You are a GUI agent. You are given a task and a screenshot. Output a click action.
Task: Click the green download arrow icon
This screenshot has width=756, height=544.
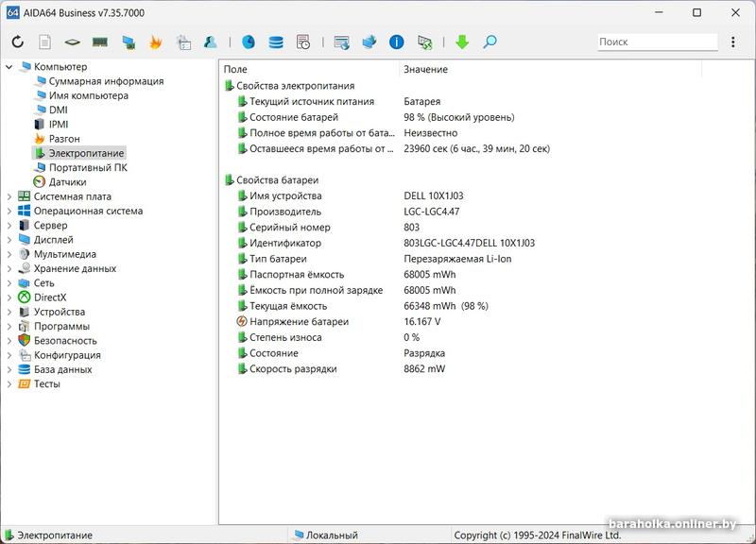tap(462, 42)
